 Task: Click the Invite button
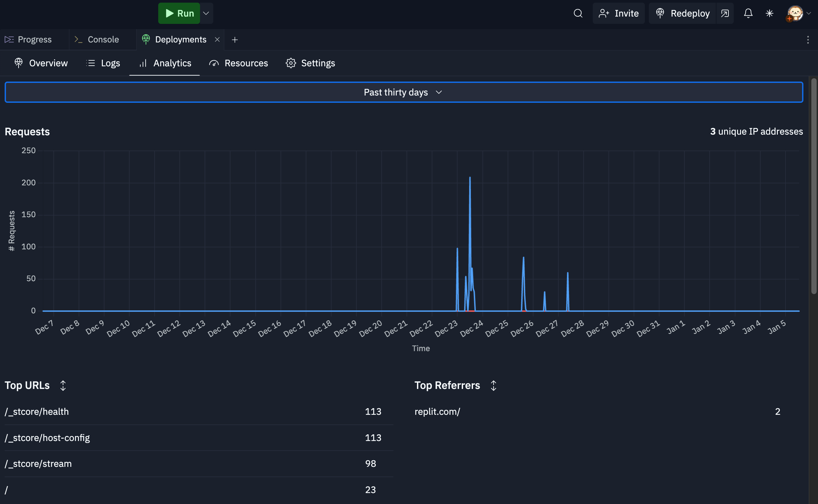619,13
